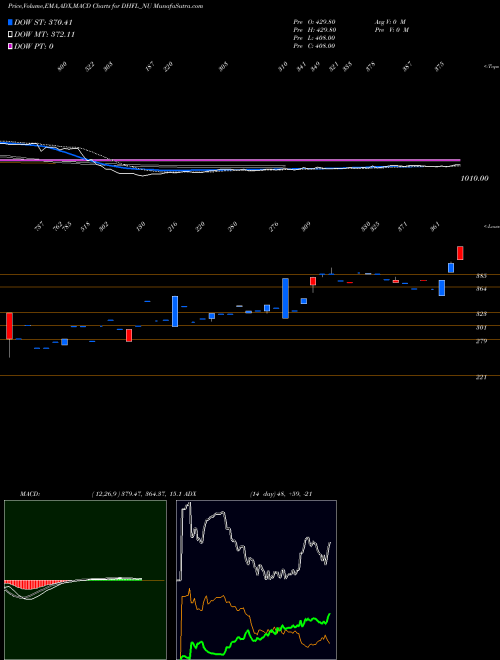This screenshot has width=500, height=660.
Task: Click the blue DOW ST legend swatch
Action: pyautogui.click(x=10, y=22)
